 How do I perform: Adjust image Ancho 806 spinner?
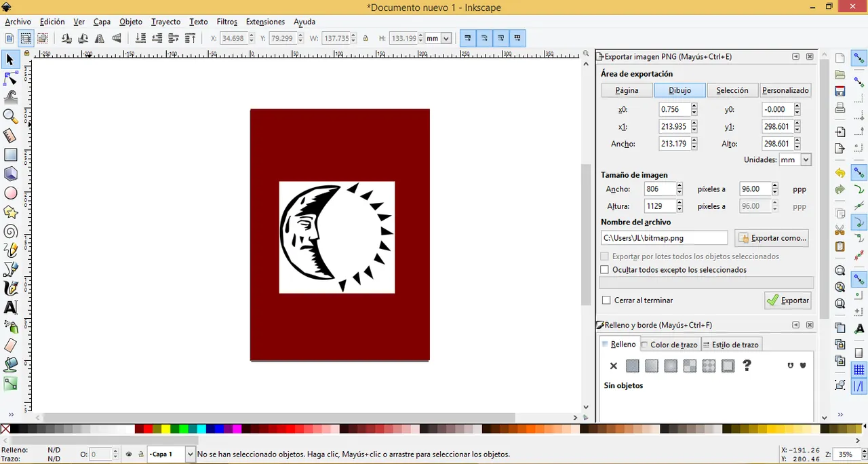[x=679, y=189]
